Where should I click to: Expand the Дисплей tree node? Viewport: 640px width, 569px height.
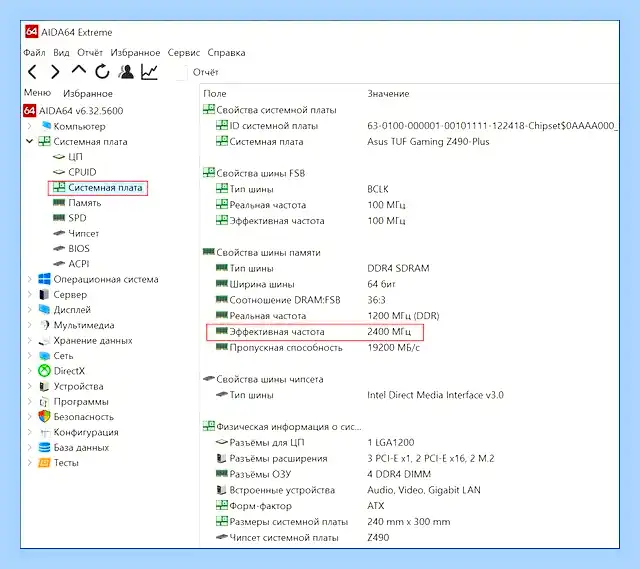coord(29,310)
